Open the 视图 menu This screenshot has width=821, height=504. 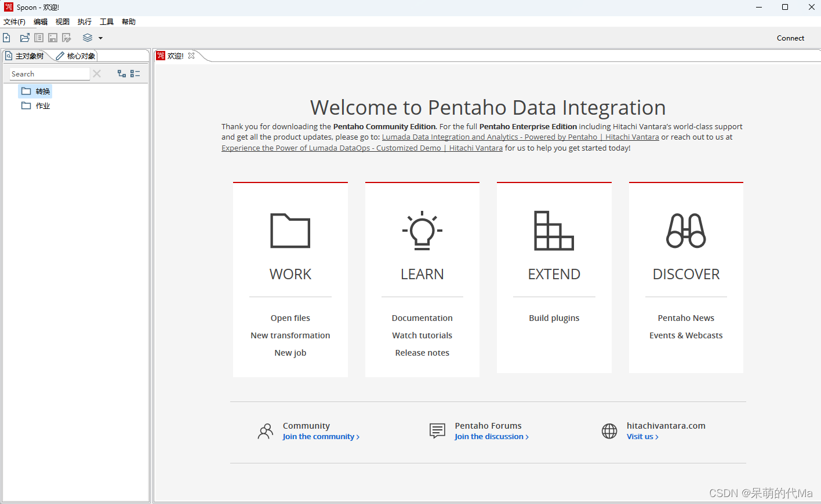click(x=63, y=21)
